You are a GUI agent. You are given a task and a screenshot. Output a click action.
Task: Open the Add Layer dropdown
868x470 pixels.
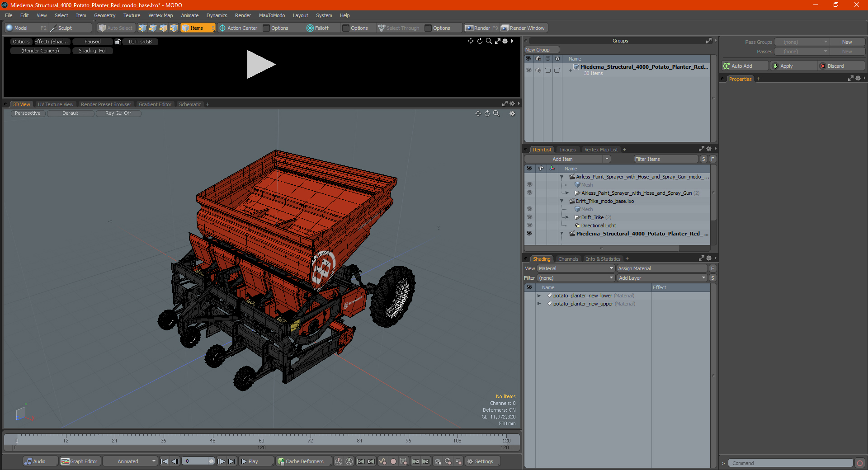662,278
